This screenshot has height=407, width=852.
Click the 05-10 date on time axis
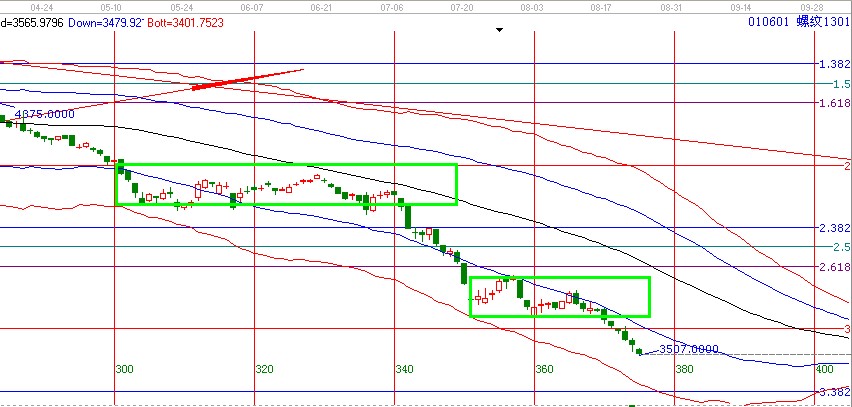pos(112,6)
